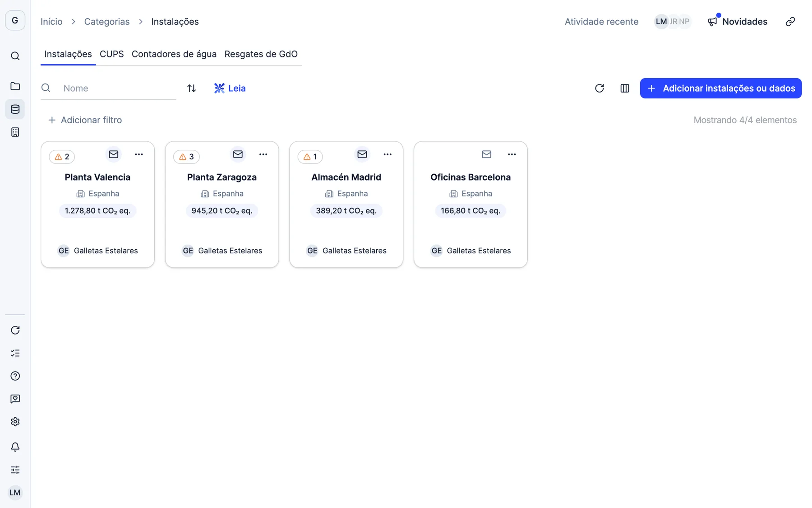Screen dimensions: 812x508
Task: Open the calculator icon in the sidebar
Action: 15,132
